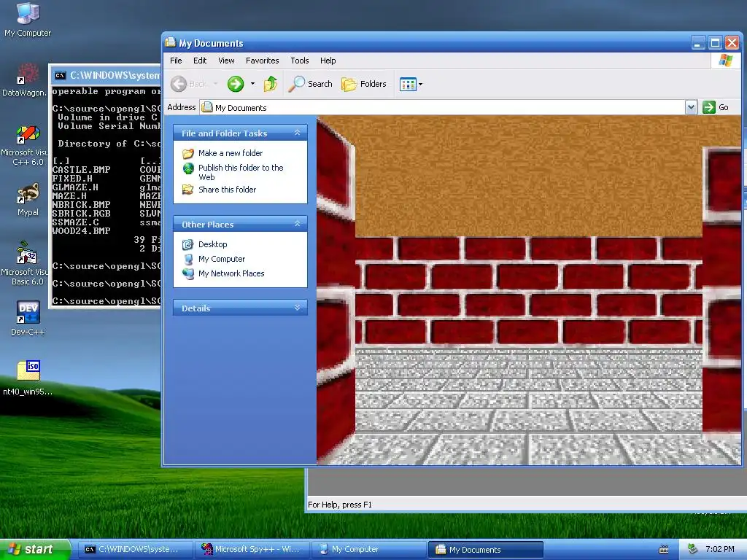
Task: Expand the Details panel
Action: (298, 308)
